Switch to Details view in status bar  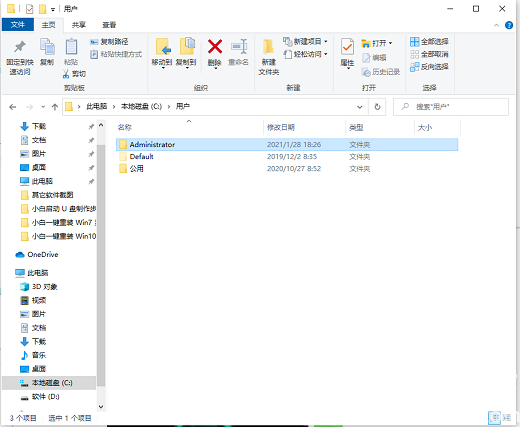(x=494, y=418)
